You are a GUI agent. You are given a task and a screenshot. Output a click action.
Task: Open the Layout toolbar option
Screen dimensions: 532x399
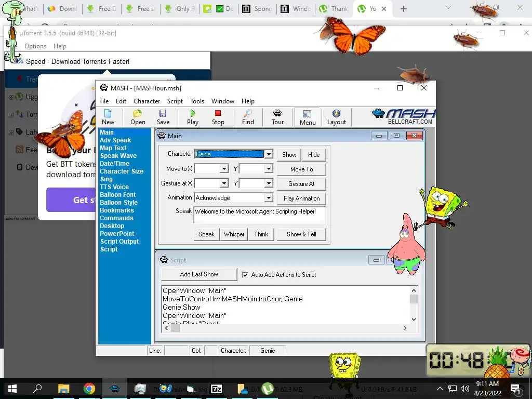pos(336,117)
